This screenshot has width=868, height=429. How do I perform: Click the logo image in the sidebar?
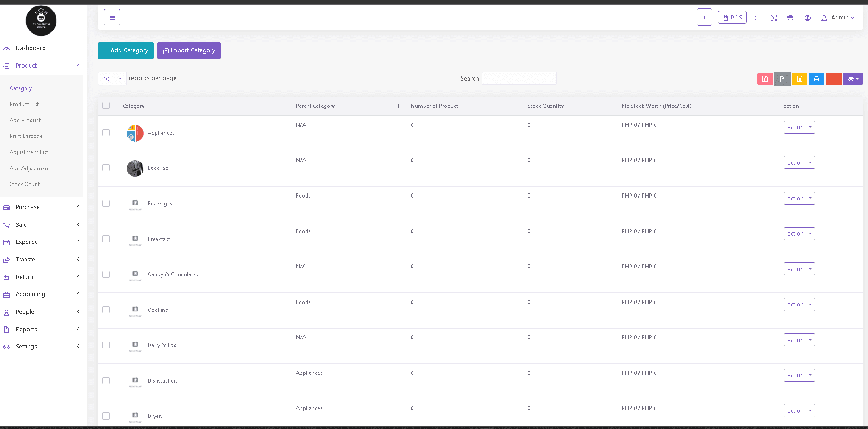click(41, 21)
